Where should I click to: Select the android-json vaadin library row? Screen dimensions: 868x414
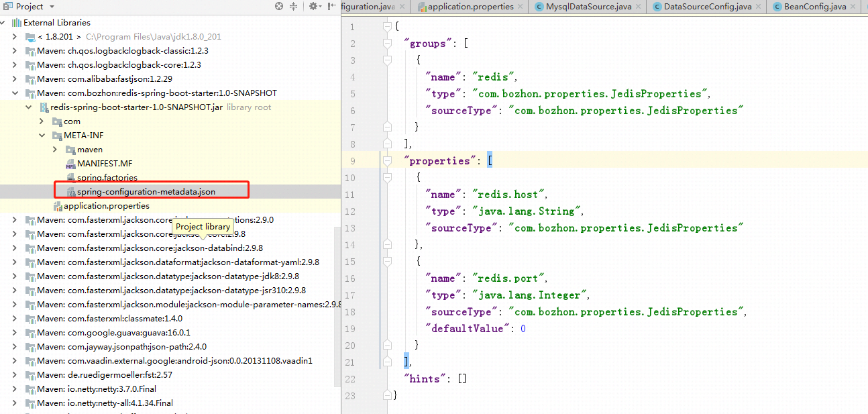point(170,361)
